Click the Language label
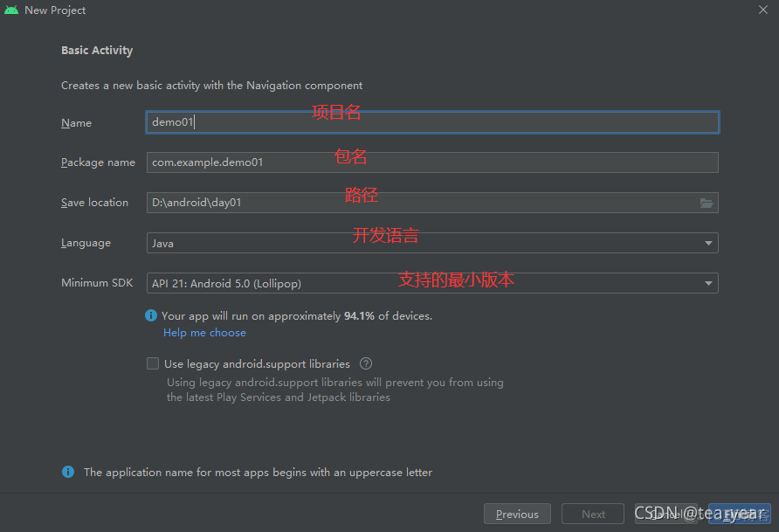The width and height of the screenshot is (779, 532). point(86,243)
